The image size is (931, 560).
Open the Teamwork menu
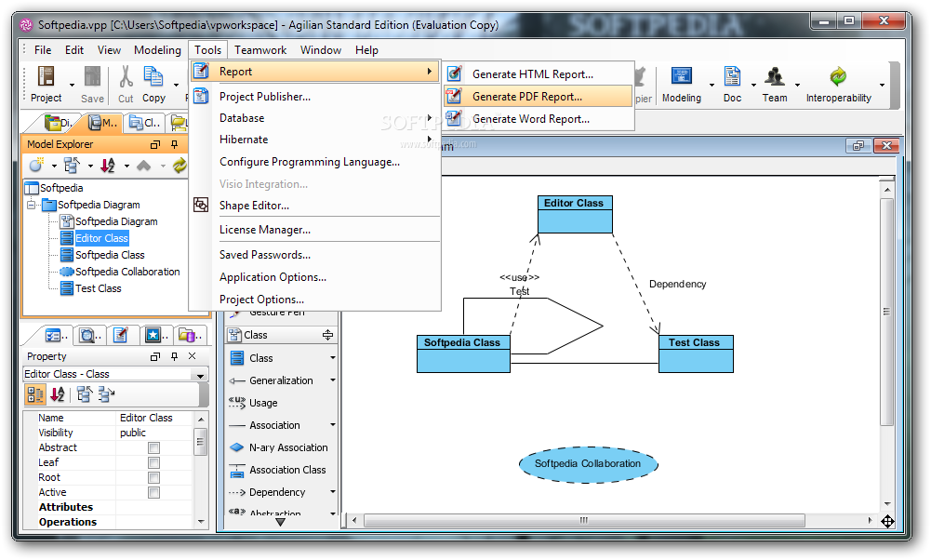point(260,50)
